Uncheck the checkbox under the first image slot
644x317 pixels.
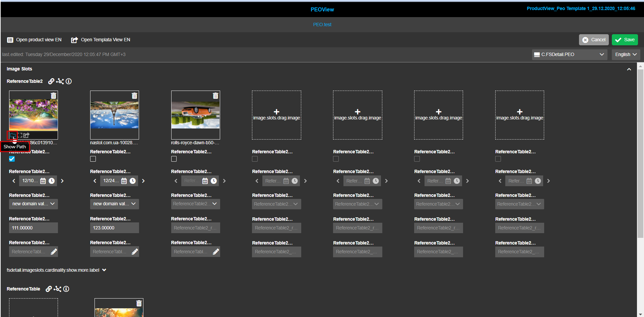click(12, 159)
